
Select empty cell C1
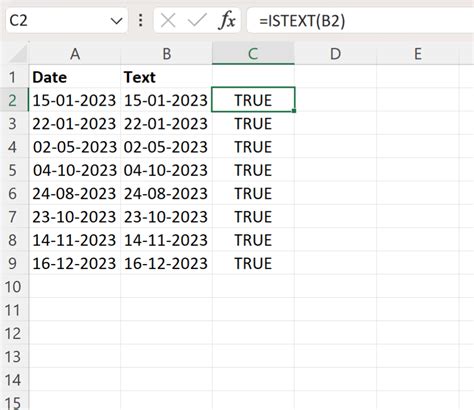tap(253, 77)
